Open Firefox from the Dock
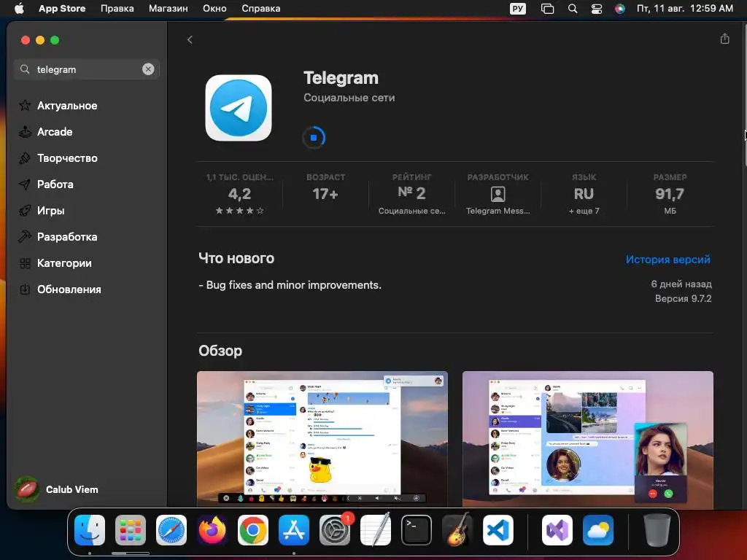Screen dimensions: 747x560 212,529
